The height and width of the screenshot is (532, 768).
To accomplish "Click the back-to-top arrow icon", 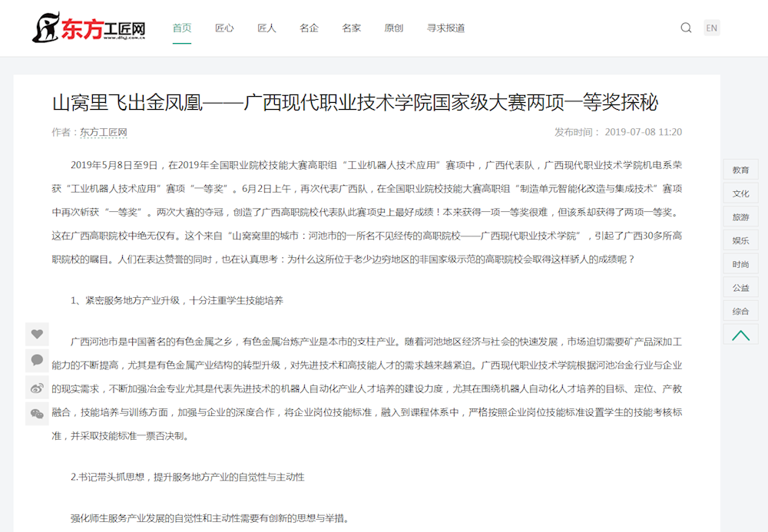I will [x=740, y=335].
